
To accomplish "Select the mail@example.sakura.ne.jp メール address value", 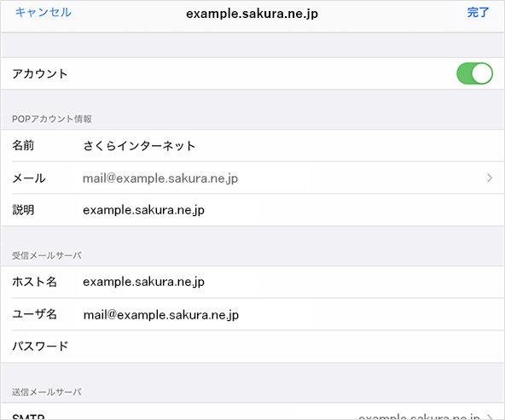I will pyautogui.click(x=160, y=178).
